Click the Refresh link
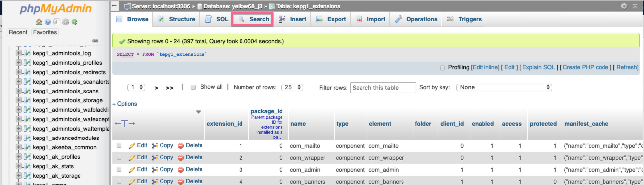The height and width of the screenshot is (185, 644). (x=626, y=67)
